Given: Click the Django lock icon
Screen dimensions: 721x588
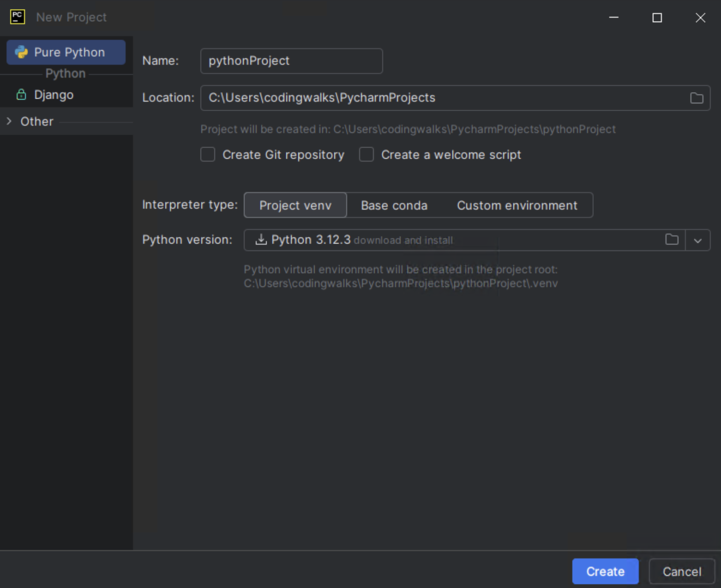Looking at the screenshot, I should (x=21, y=95).
